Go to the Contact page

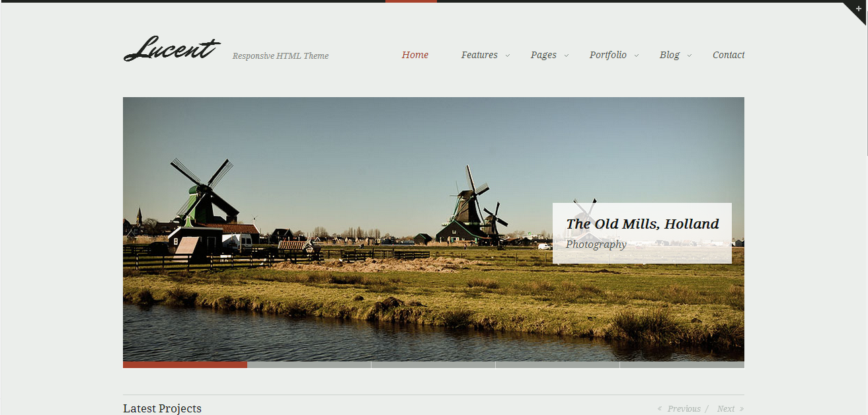(x=729, y=55)
